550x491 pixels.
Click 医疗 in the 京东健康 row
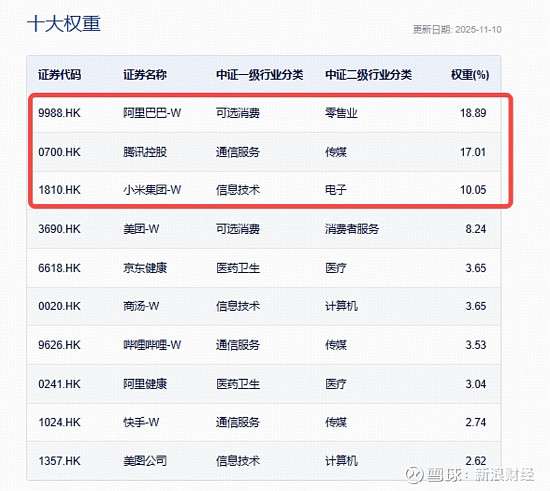(336, 268)
